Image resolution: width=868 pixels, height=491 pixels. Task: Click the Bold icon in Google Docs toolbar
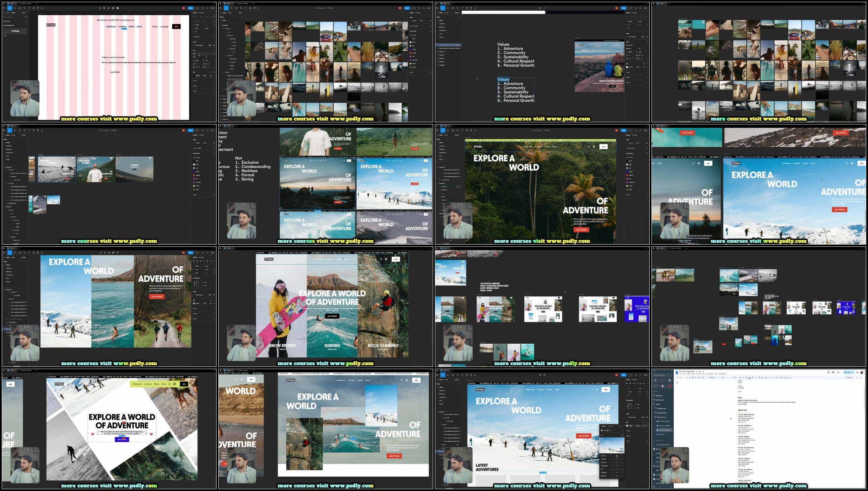pos(741,378)
